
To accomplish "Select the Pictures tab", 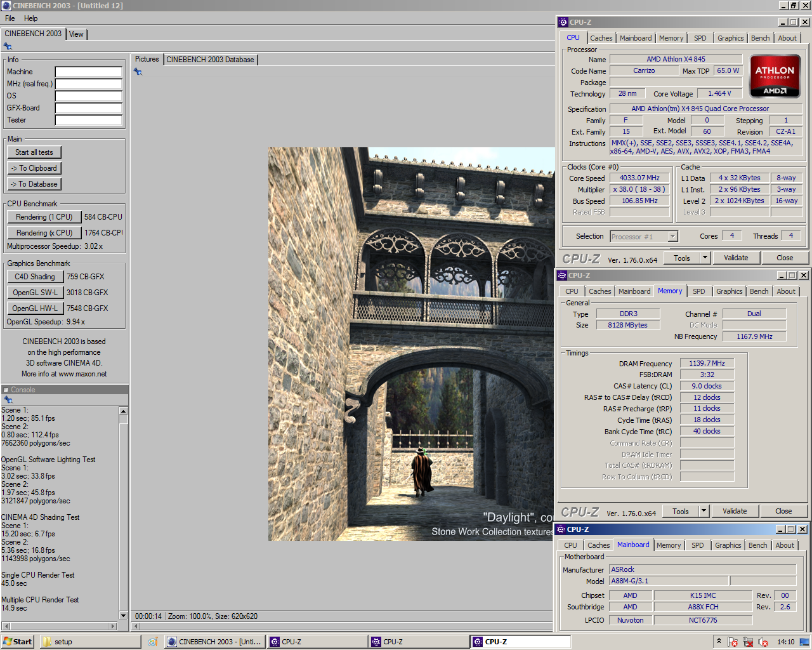I will pos(147,59).
